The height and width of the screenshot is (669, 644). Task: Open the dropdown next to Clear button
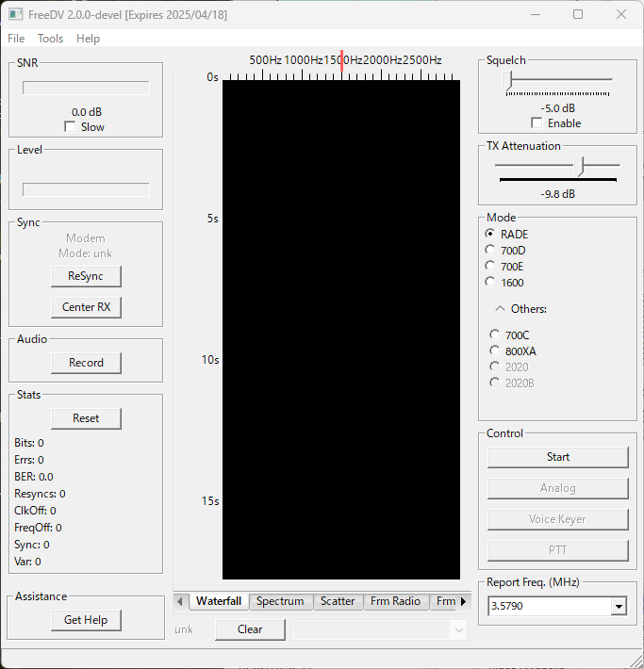click(458, 629)
